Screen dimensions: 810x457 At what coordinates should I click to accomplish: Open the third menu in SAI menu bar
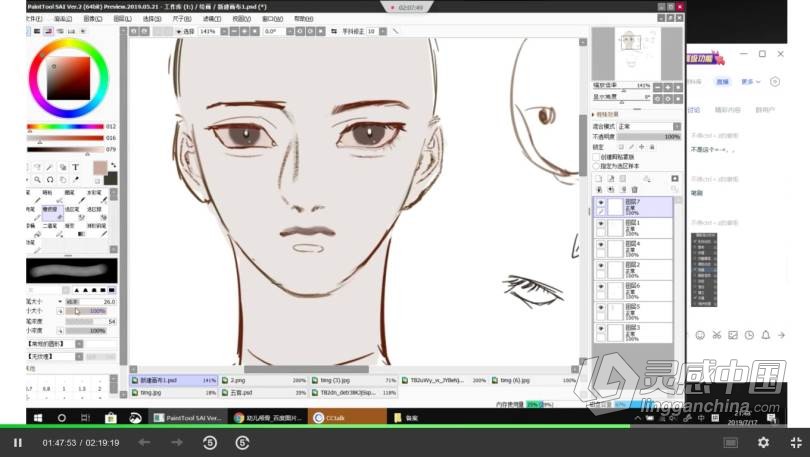point(92,19)
